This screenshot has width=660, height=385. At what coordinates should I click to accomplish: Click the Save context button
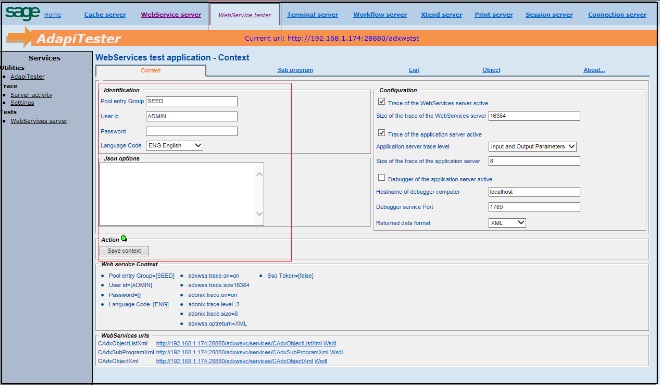pyautogui.click(x=124, y=251)
